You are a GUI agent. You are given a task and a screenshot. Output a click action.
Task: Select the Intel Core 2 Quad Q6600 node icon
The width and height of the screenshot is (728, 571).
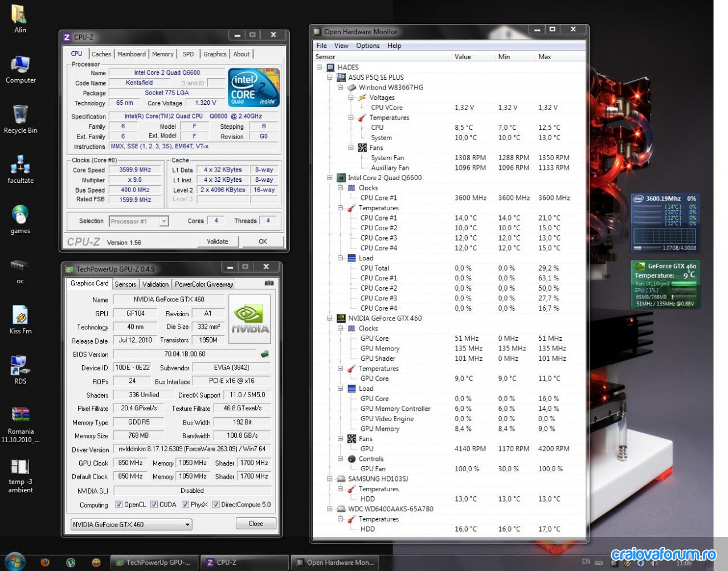341,178
